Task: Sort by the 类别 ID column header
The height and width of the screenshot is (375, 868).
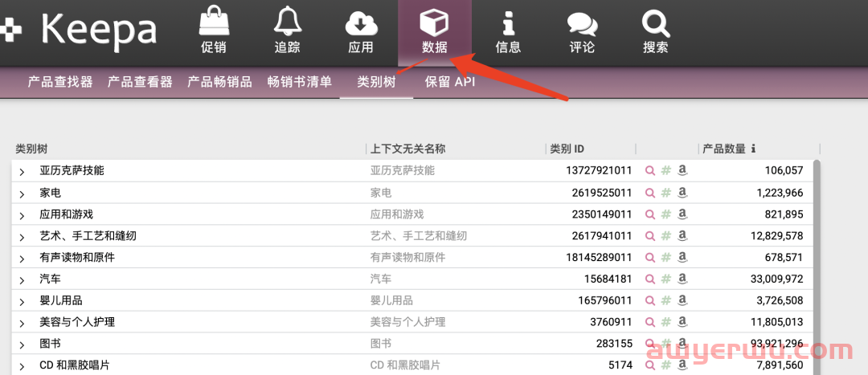Action: [567, 149]
